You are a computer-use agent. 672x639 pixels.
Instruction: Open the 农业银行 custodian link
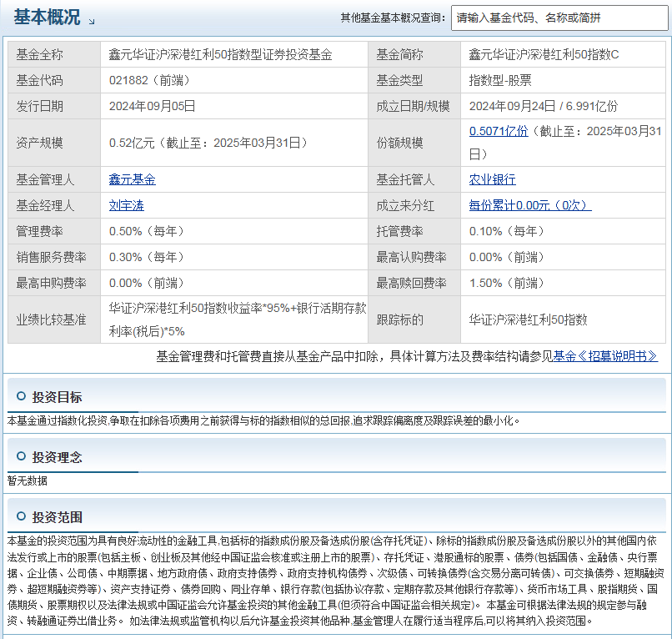tap(492, 179)
